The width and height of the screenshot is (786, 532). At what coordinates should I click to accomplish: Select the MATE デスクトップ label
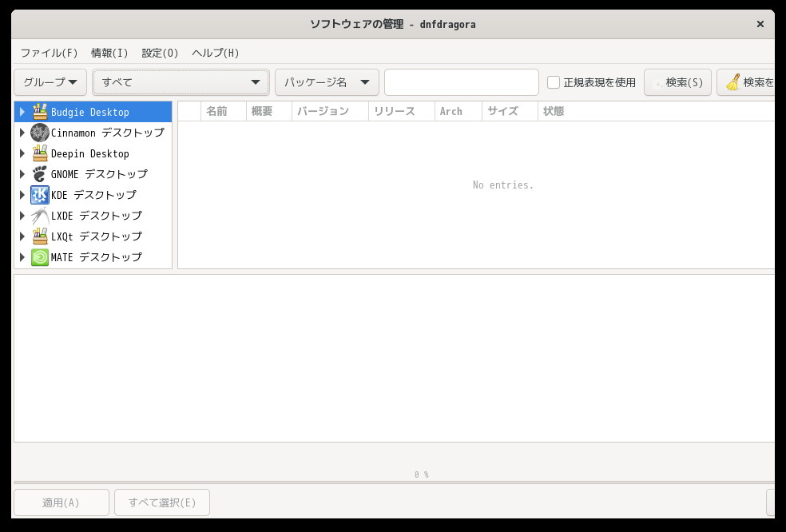(97, 257)
